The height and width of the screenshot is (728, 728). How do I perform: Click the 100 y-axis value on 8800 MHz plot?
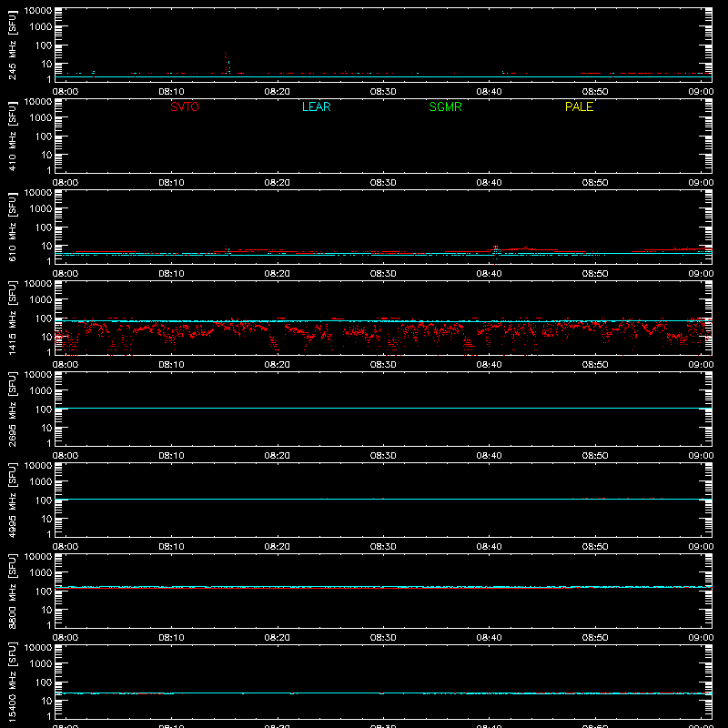[44, 591]
